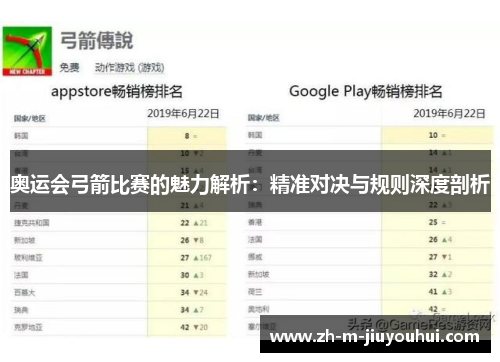
Task: Select 瑞典 row in appstore table
Action: (120, 310)
